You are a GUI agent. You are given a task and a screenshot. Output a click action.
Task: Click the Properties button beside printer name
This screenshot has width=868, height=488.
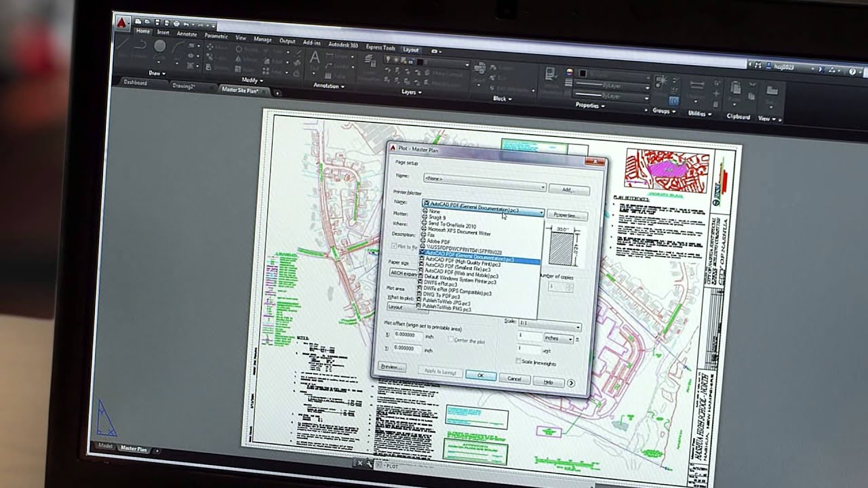[x=568, y=216]
